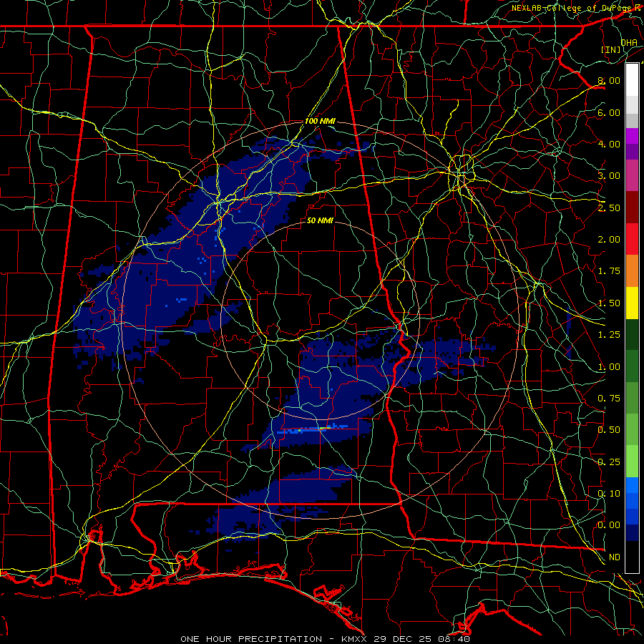644x644 pixels.
Task: Click the black ND legend swatch
Action: pyautogui.click(x=632, y=557)
